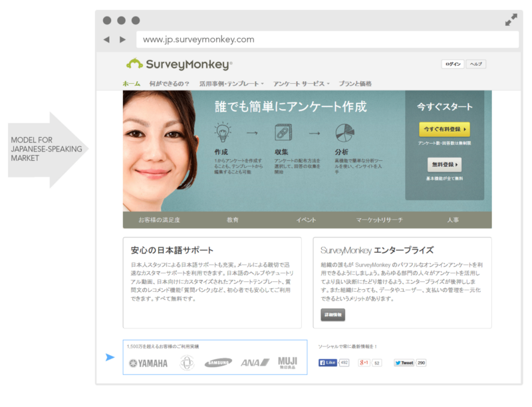
Task: Select the ホーム nav item
Action: (x=131, y=83)
